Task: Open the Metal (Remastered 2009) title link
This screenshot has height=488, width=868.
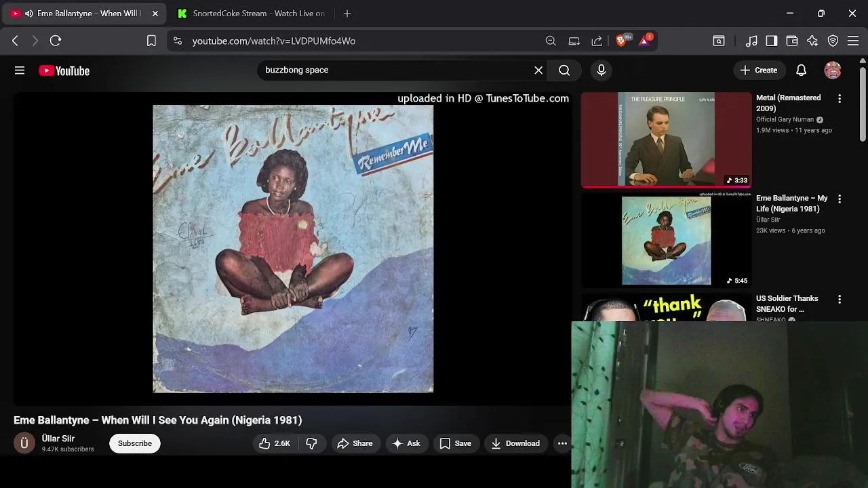Action: click(789, 103)
